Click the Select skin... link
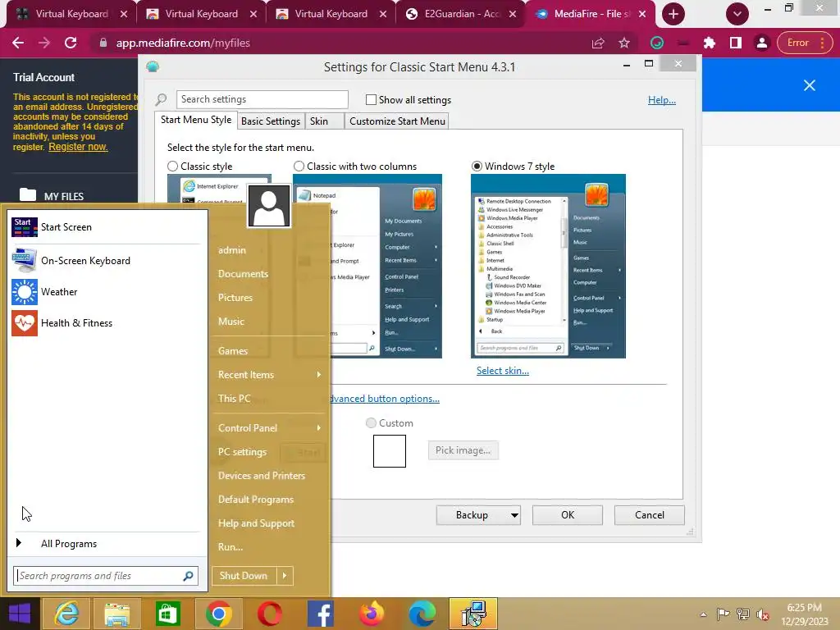The height and width of the screenshot is (630, 840). click(x=503, y=371)
